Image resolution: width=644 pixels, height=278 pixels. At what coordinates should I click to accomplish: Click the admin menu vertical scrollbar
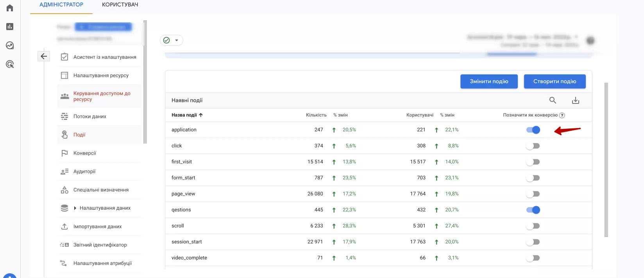point(145,82)
